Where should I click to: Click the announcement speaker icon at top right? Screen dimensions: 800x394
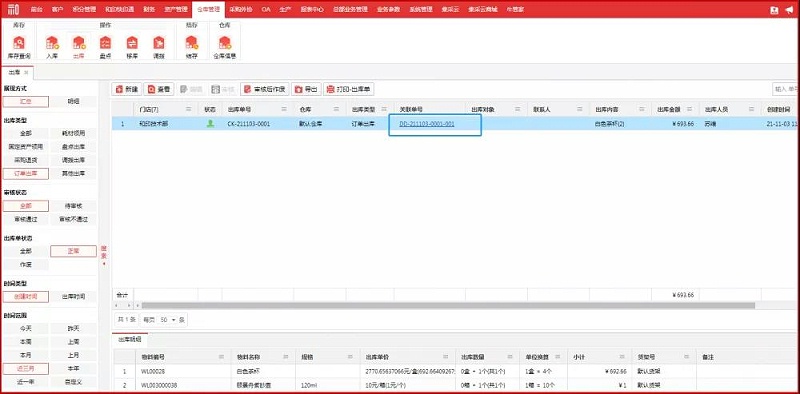tap(789, 9)
